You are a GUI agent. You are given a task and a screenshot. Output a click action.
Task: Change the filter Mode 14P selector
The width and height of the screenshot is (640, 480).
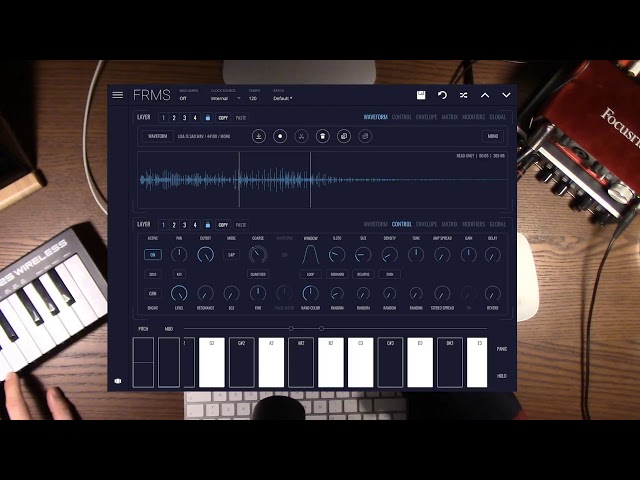tap(231, 255)
